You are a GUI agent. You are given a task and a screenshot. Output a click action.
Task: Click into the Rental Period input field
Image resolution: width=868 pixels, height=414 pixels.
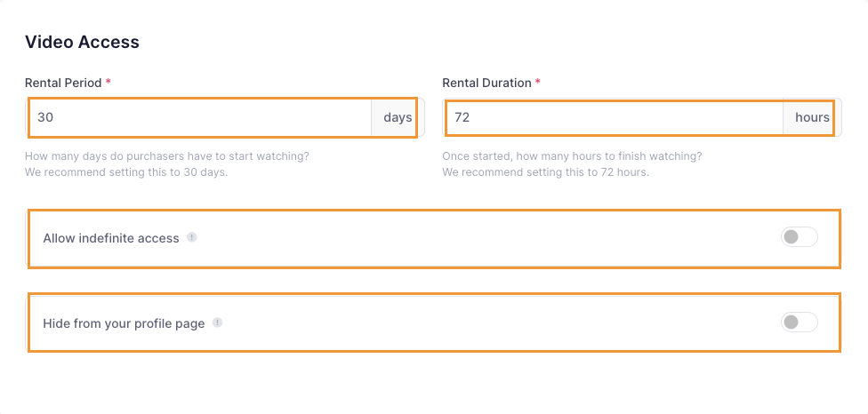click(198, 117)
